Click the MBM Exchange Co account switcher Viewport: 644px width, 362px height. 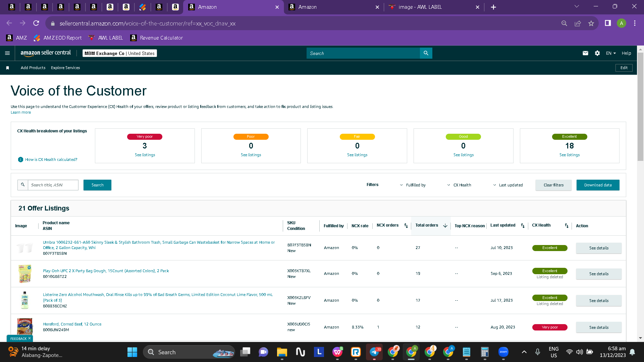coord(120,53)
